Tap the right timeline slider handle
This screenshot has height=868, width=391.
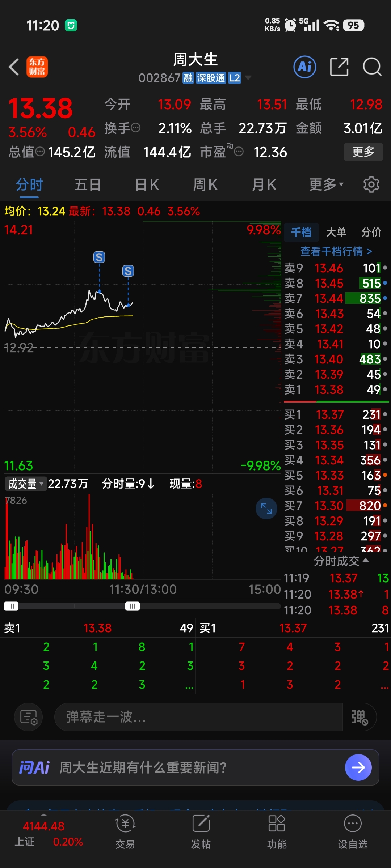[133, 606]
